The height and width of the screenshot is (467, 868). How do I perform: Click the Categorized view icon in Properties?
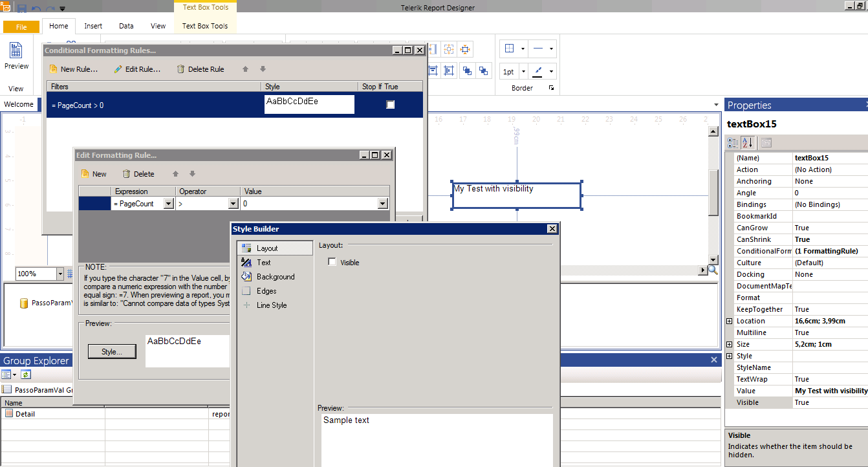click(x=733, y=143)
